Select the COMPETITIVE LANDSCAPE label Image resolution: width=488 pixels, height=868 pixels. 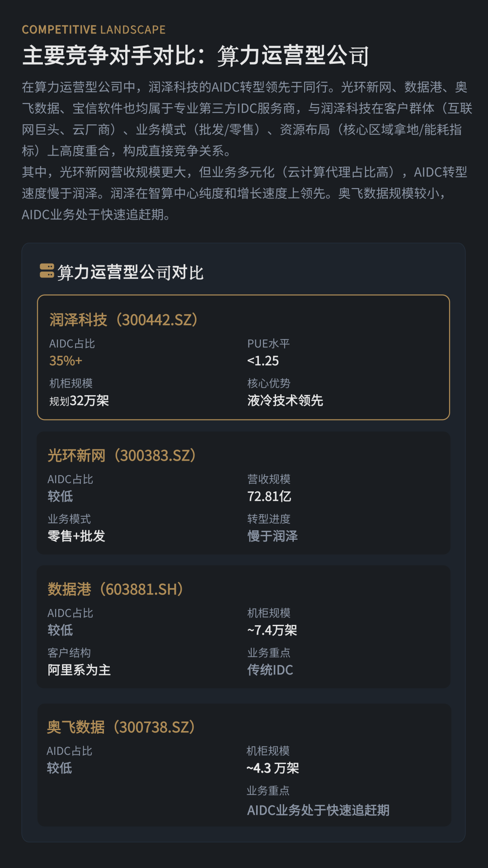point(94,30)
